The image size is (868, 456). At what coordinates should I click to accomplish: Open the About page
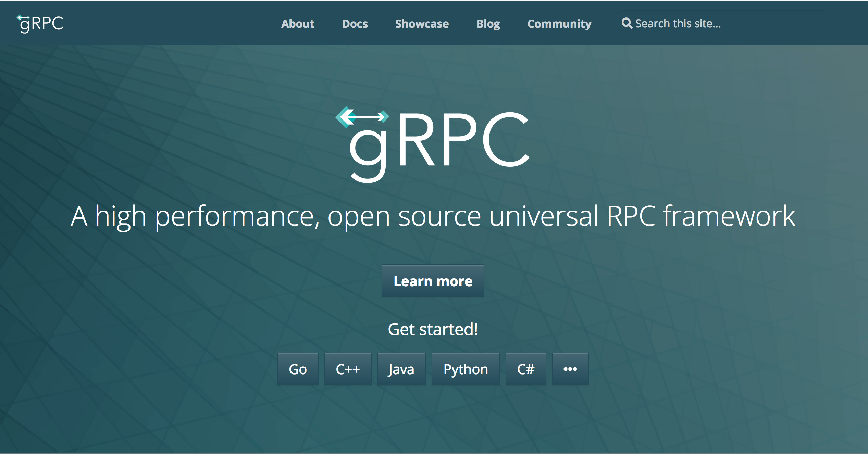point(297,24)
